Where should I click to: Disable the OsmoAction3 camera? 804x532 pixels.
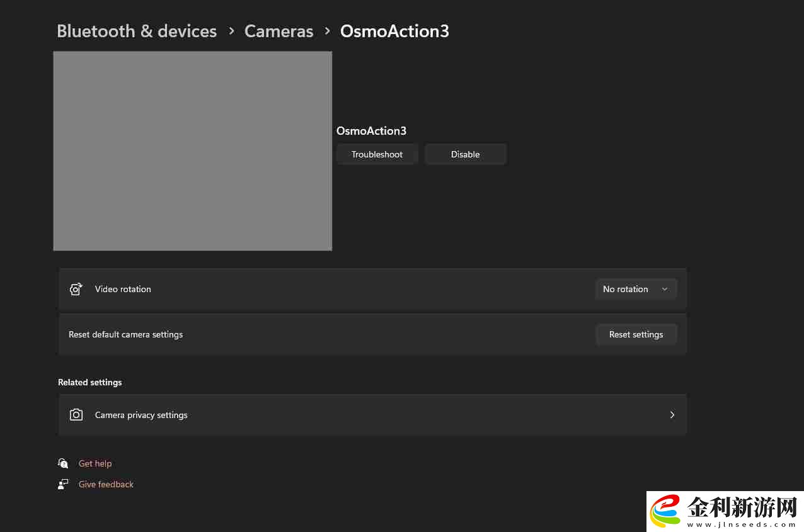[465, 154]
